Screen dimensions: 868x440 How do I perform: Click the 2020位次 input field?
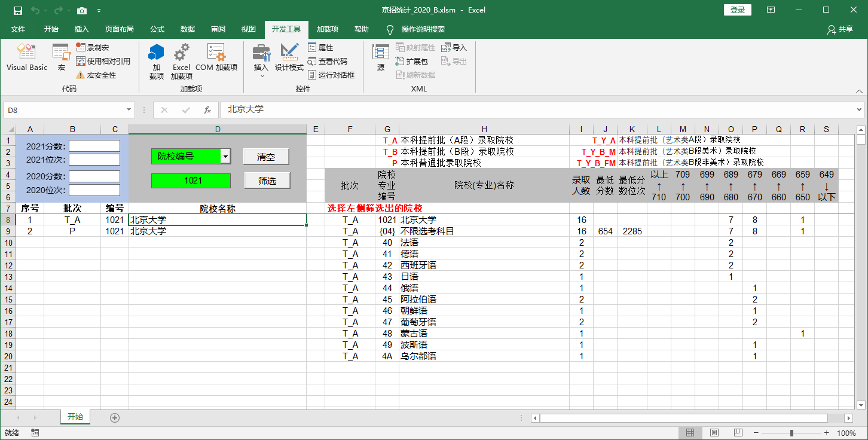[x=94, y=190]
